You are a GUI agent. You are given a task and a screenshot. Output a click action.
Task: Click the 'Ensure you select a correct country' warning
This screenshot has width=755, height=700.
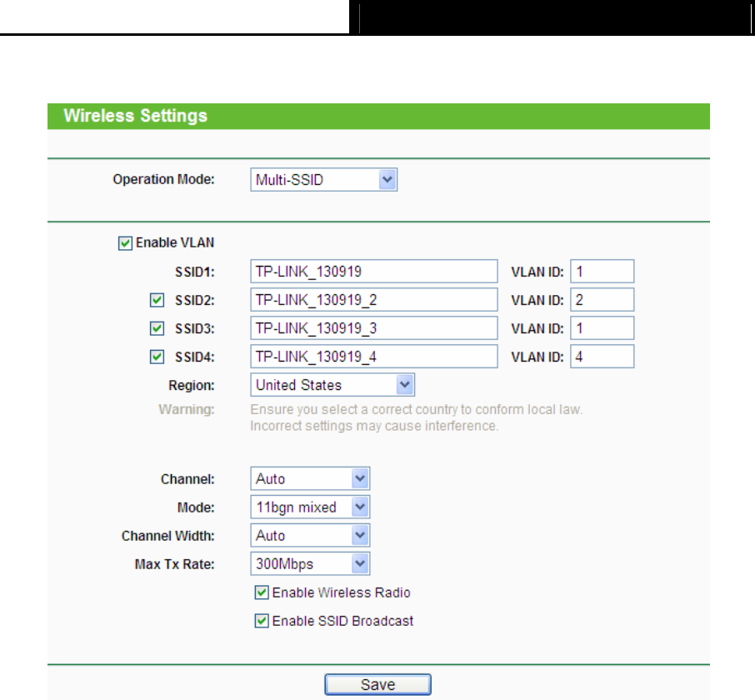click(x=417, y=410)
